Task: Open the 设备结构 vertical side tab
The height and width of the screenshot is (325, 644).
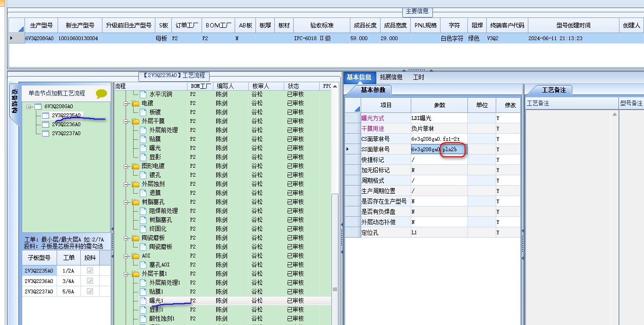Action: pos(15,102)
